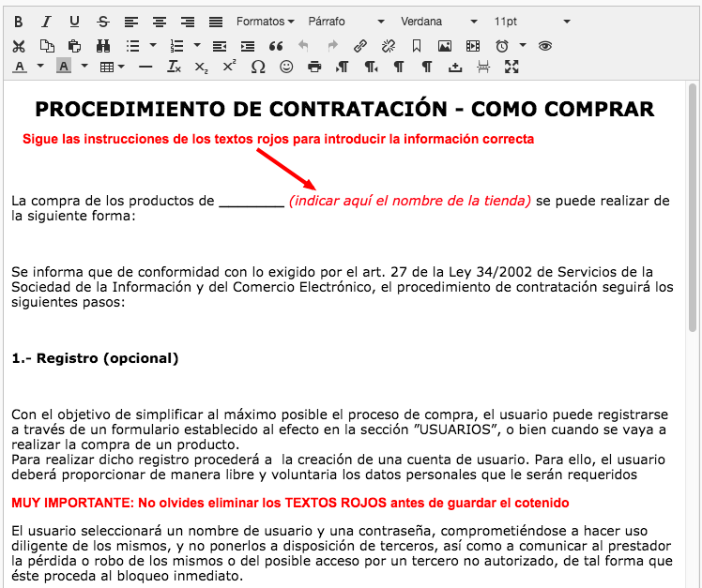Click the vertical scrollbar thumb
The image size is (702, 588).
(x=693, y=207)
